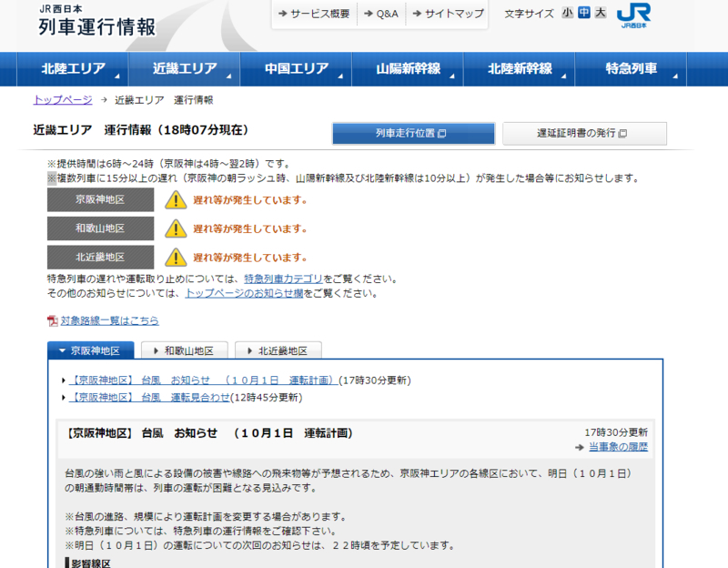Open the トップページのお知らせ欄 link

tap(244, 293)
